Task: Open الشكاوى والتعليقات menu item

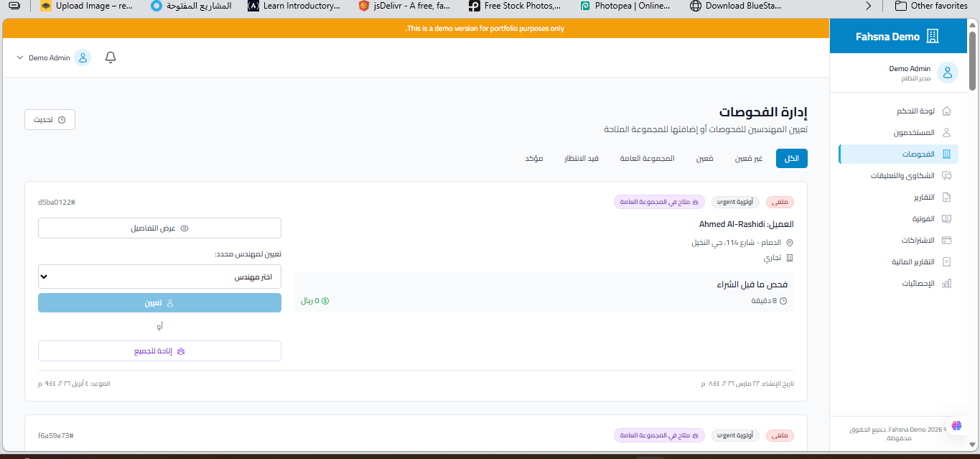Action: click(898, 176)
